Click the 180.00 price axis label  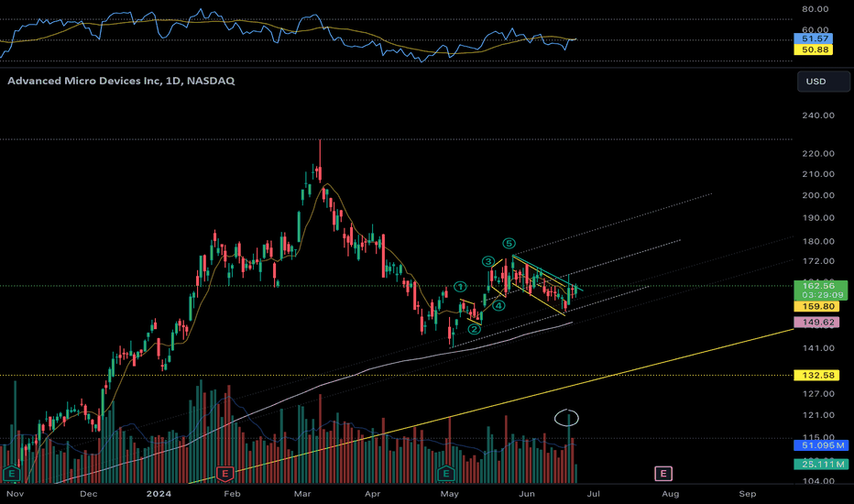818,241
